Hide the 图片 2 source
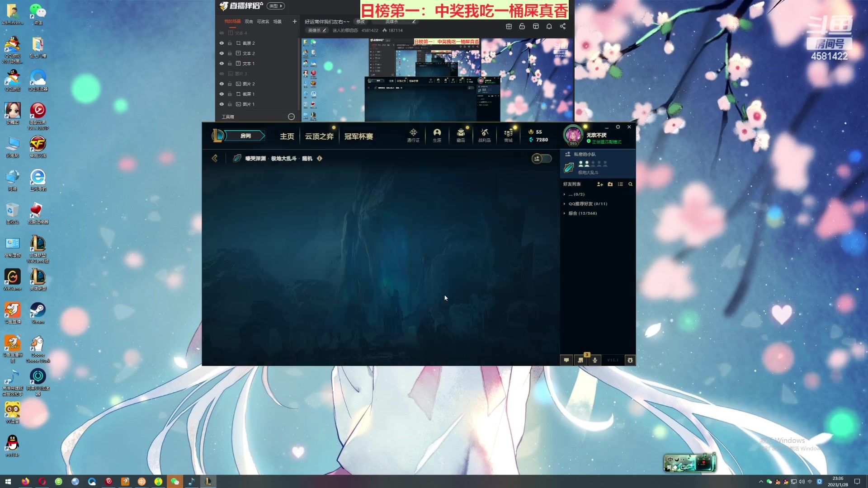868x488 pixels. pos(222,84)
